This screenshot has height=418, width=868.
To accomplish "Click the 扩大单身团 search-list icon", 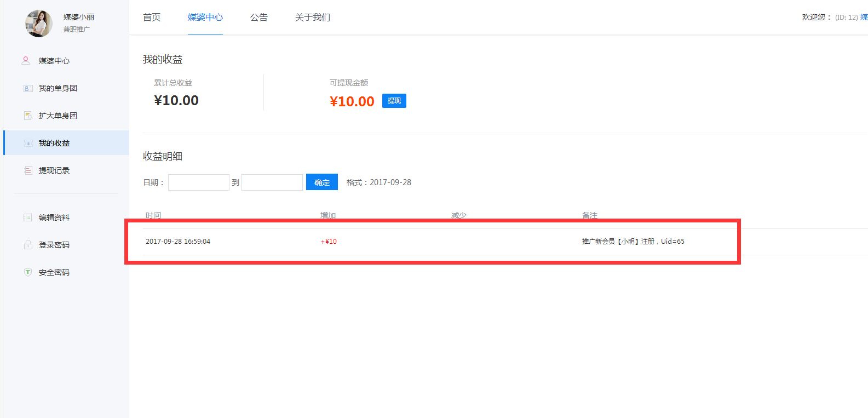I will click(x=28, y=116).
